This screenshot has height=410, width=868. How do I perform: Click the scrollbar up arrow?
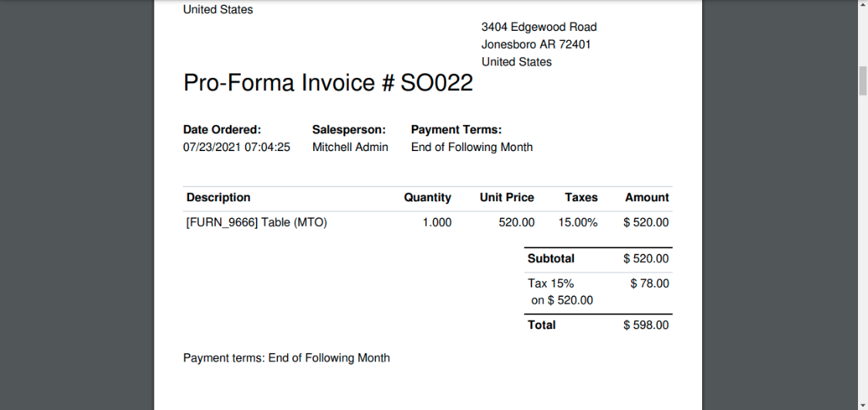pos(863,5)
